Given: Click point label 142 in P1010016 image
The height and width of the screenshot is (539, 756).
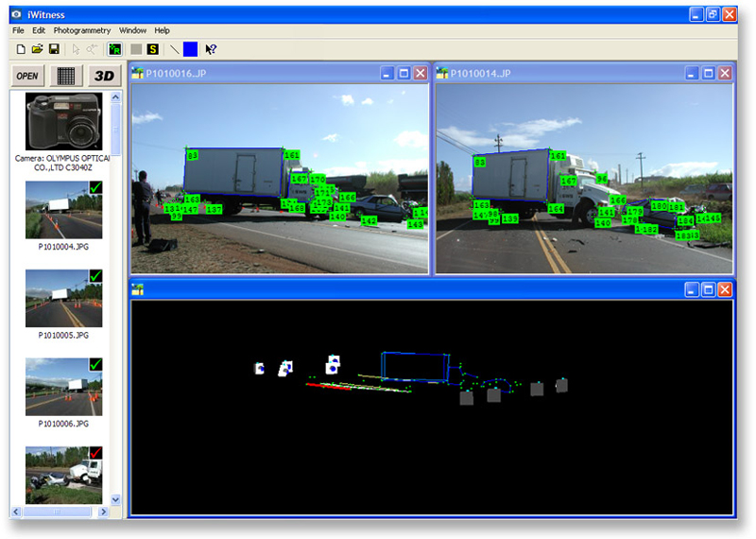Looking at the screenshot, I should pos(369,220).
